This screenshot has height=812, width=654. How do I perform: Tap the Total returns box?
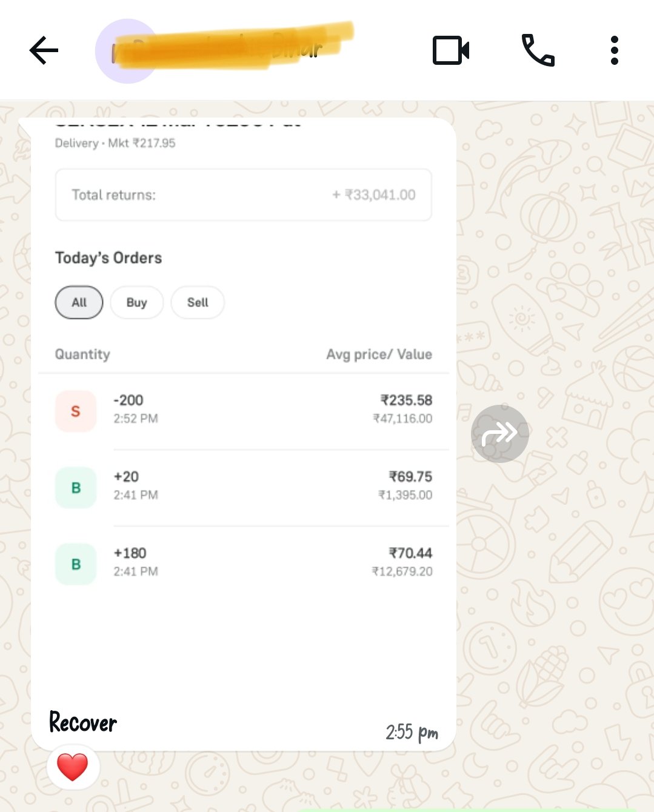(x=243, y=195)
